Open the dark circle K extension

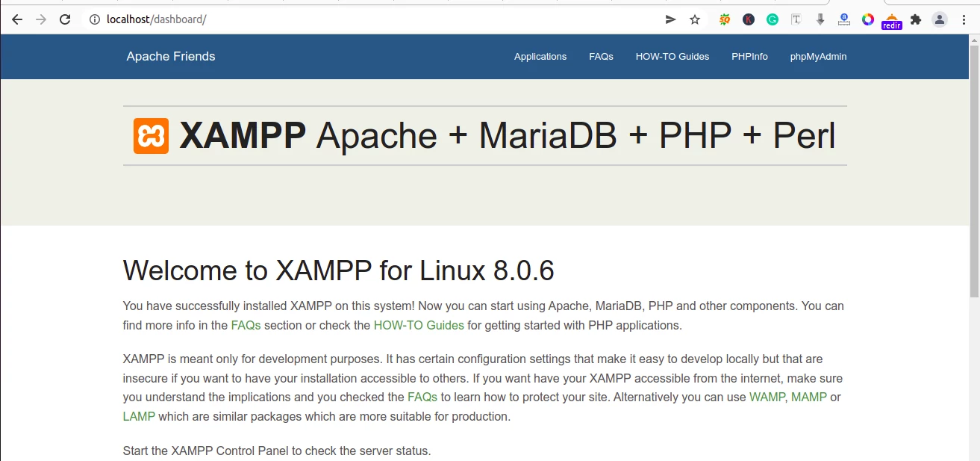click(749, 19)
